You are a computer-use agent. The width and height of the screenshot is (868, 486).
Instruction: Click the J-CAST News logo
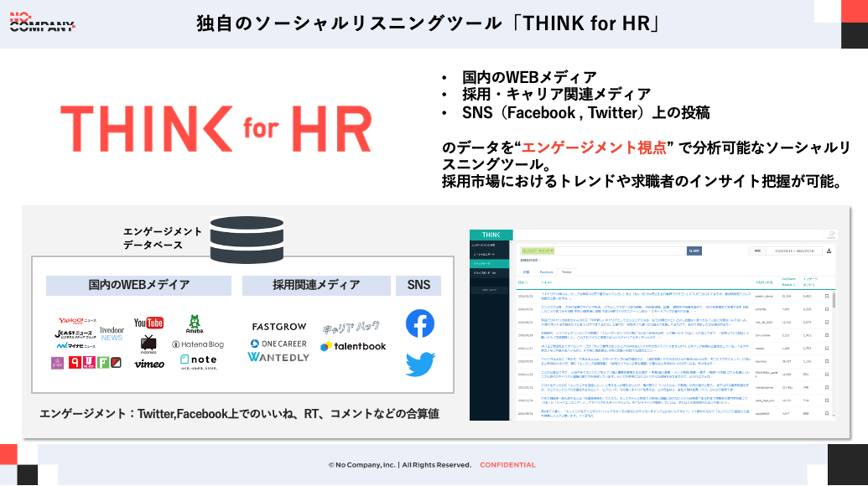[x=74, y=334]
